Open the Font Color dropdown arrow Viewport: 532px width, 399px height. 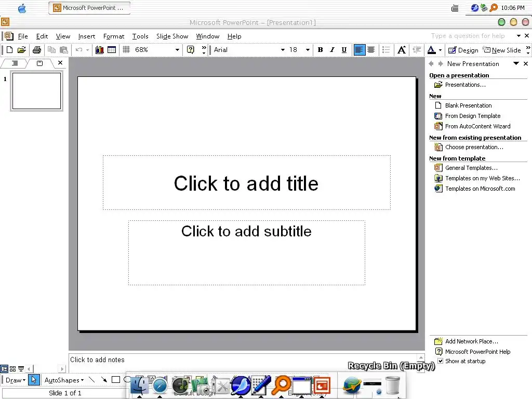440,50
